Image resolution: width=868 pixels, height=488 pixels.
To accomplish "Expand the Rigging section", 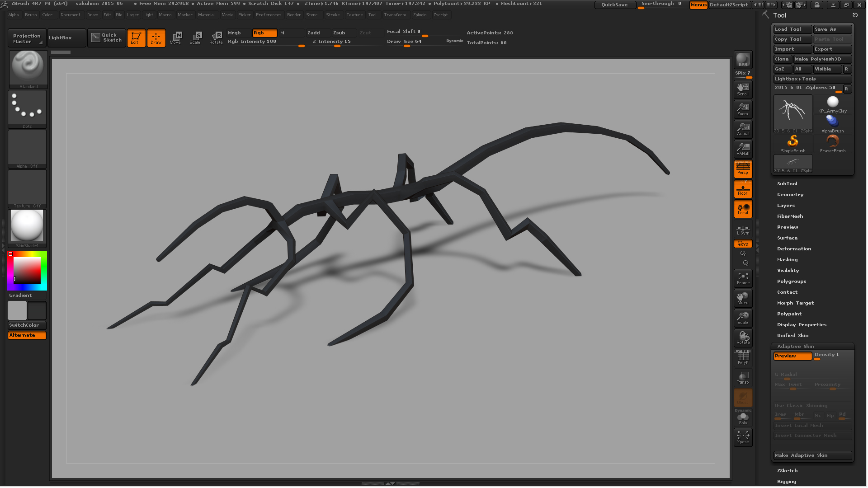I will tap(787, 482).
